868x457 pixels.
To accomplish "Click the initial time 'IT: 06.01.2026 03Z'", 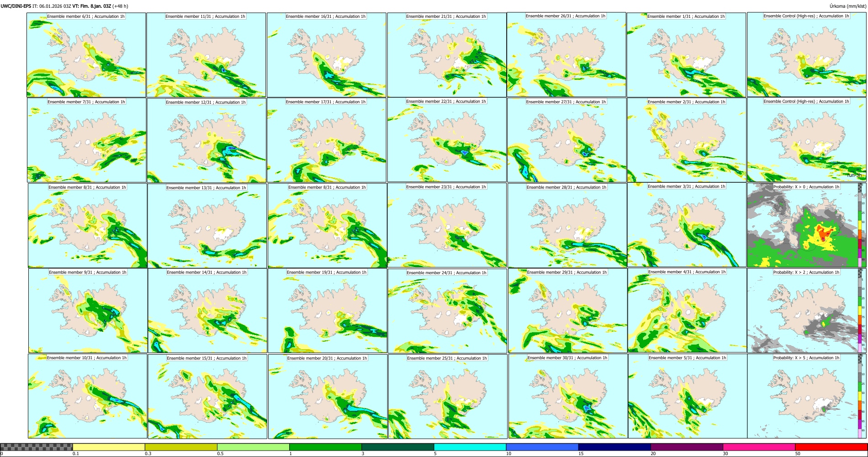I will (x=52, y=6).
